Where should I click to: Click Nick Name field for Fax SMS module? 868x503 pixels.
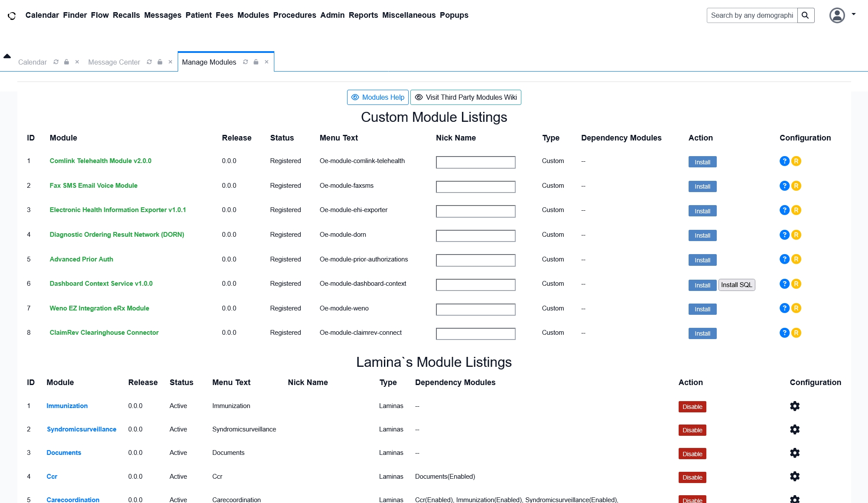475,187
